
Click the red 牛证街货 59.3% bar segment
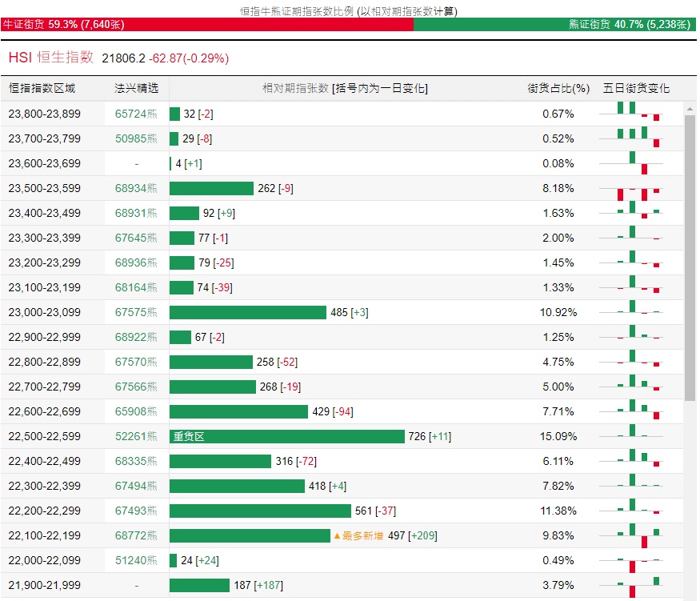click(x=206, y=25)
